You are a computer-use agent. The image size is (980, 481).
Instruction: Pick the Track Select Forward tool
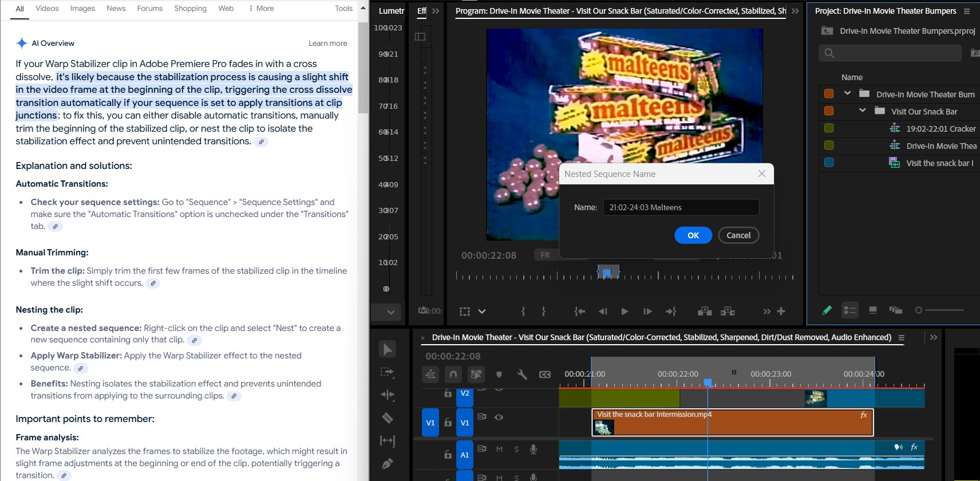click(388, 372)
